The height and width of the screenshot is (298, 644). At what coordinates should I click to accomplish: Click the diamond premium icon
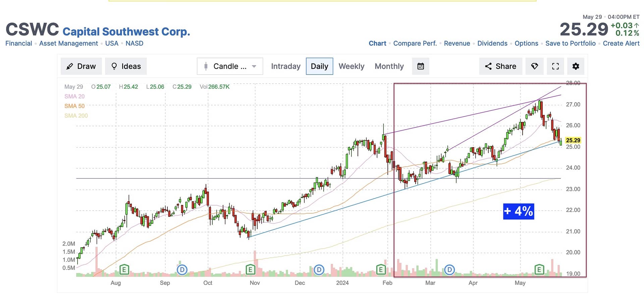pos(535,66)
